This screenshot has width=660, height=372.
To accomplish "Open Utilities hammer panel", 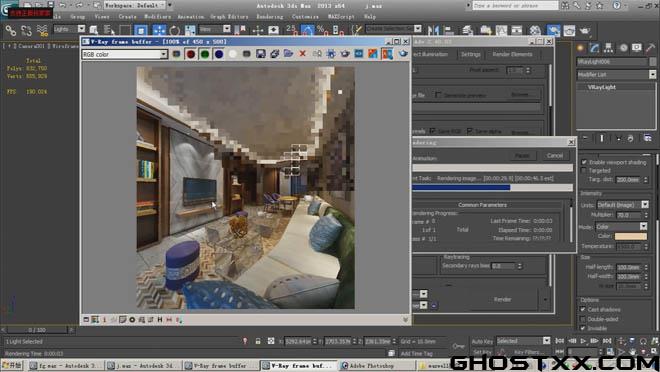I will tap(651, 48).
